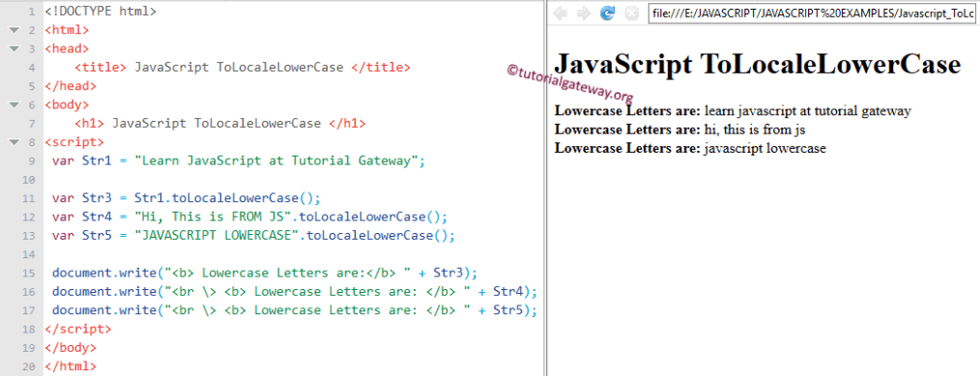Click the var Str1 declaration line
980x376 pixels.
point(239,160)
